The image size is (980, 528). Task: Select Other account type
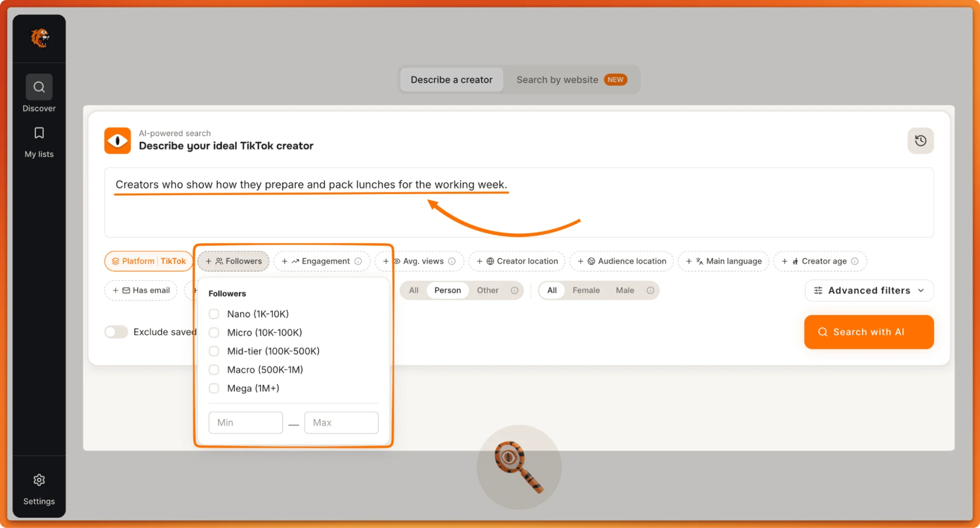click(x=487, y=290)
